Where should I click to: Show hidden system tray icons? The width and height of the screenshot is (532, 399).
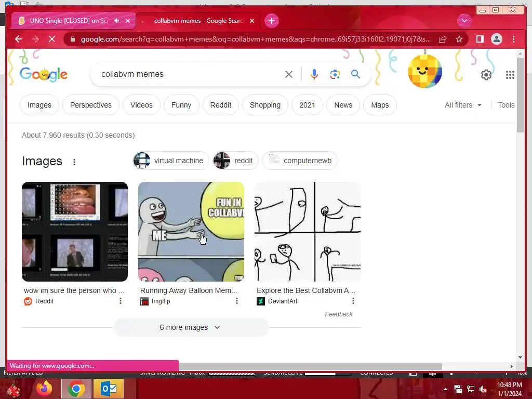pos(445,389)
